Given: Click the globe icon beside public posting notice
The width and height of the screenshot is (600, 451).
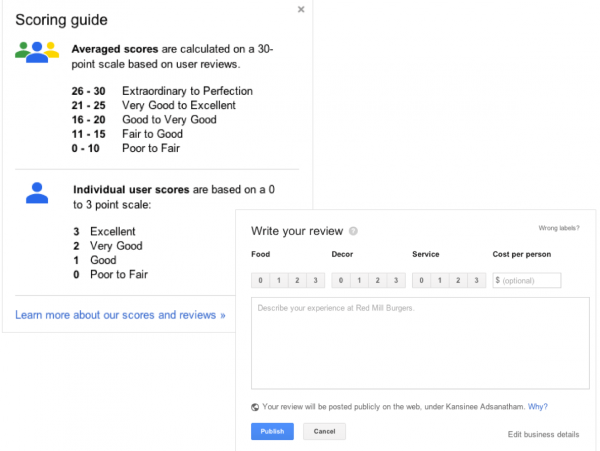Looking at the screenshot, I should pyautogui.click(x=255, y=407).
